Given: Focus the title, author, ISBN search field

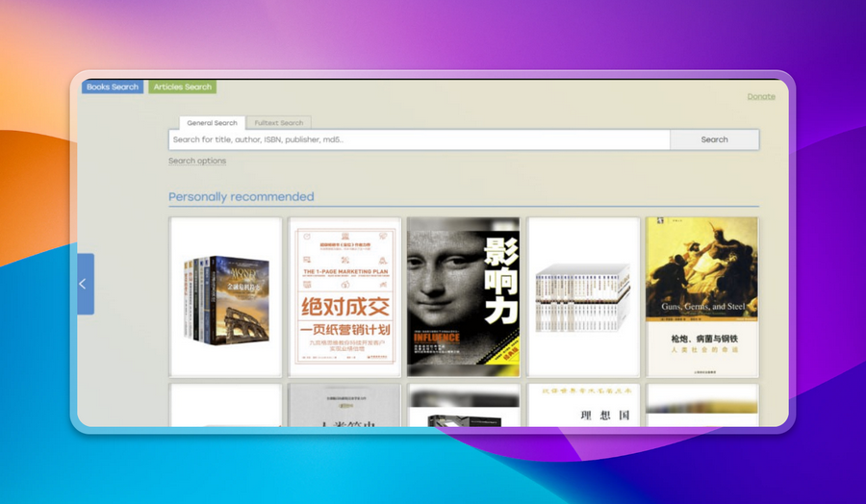Looking at the screenshot, I should click(419, 139).
